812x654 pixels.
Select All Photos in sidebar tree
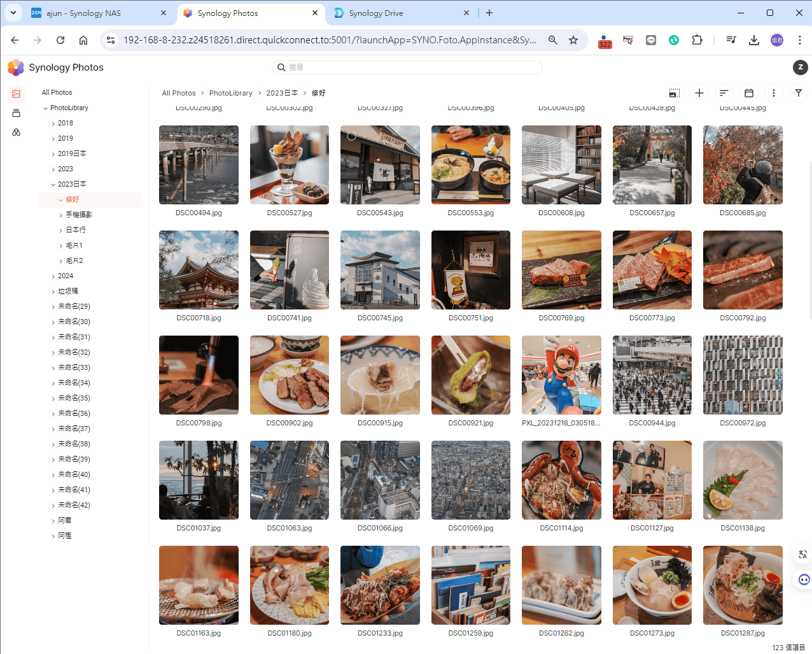[57, 92]
